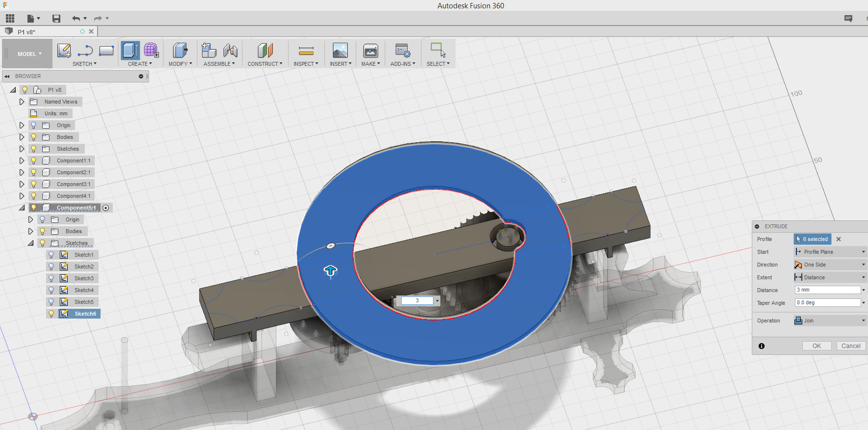
Task: Toggle visibility of Component3:1
Action: click(x=34, y=184)
